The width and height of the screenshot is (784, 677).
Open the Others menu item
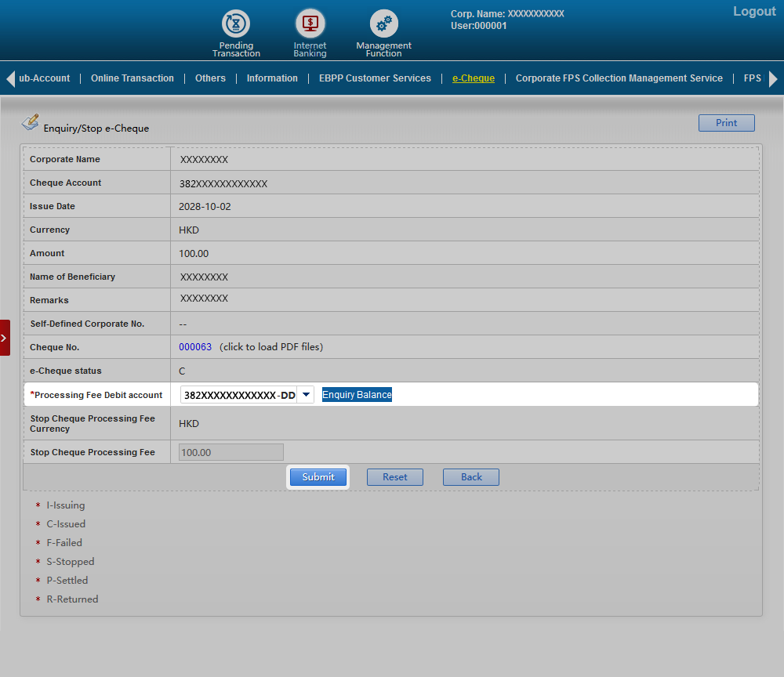point(210,78)
